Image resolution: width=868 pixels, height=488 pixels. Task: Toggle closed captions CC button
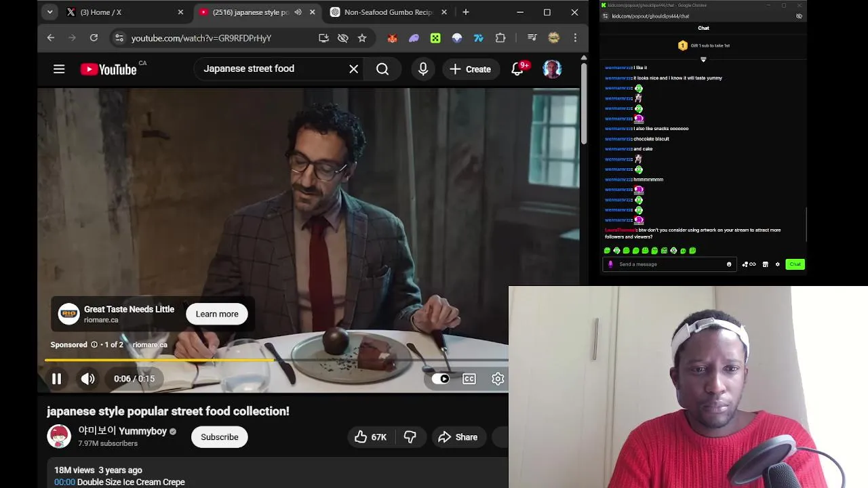coord(469,379)
